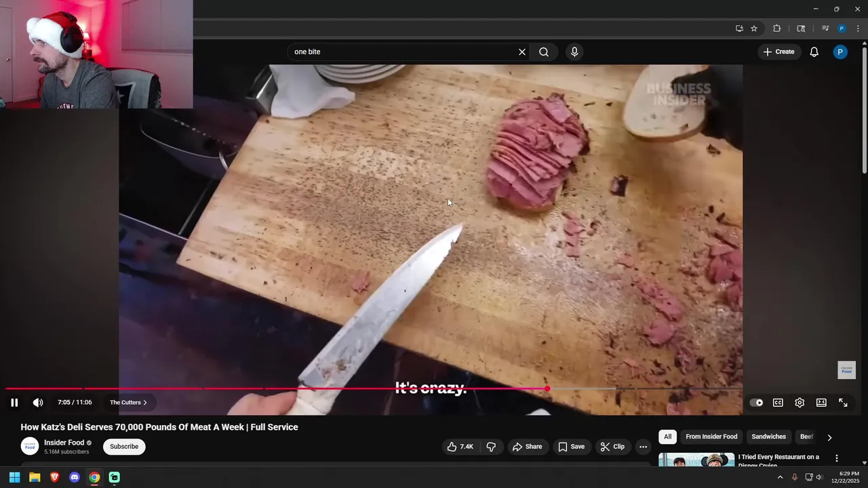Open the YouTube account avatar menu
The width and height of the screenshot is (868, 488).
click(840, 52)
